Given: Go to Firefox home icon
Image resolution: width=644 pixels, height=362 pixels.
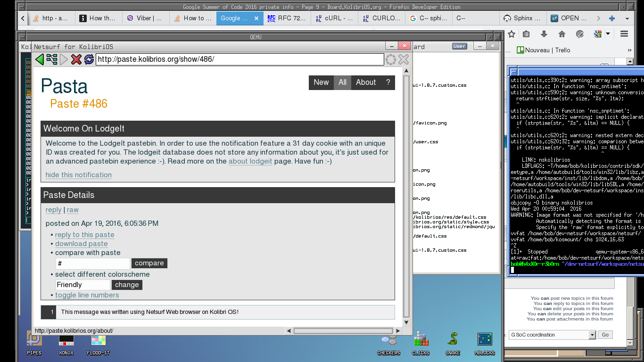Looking at the screenshot, I should [x=562, y=34].
